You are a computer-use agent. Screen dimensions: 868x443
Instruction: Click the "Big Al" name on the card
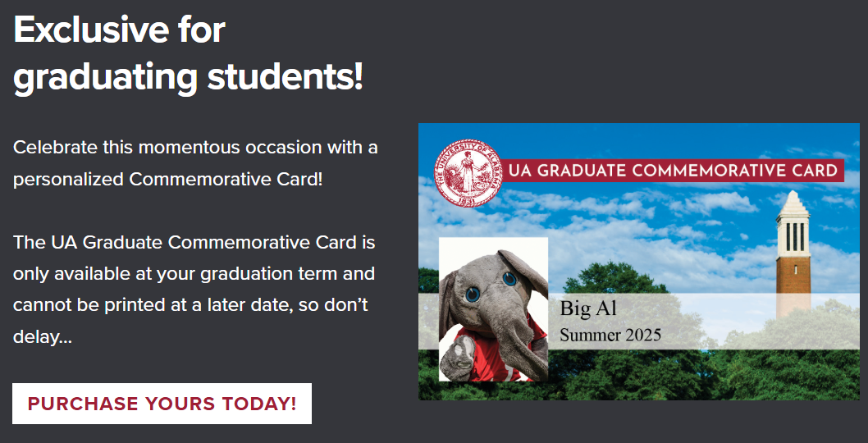[588, 309]
